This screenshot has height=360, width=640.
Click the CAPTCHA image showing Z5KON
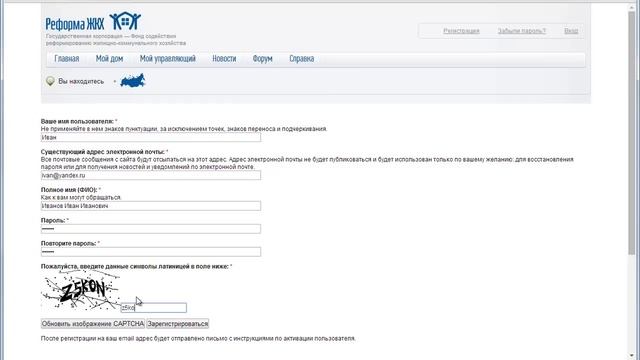point(80,291)
